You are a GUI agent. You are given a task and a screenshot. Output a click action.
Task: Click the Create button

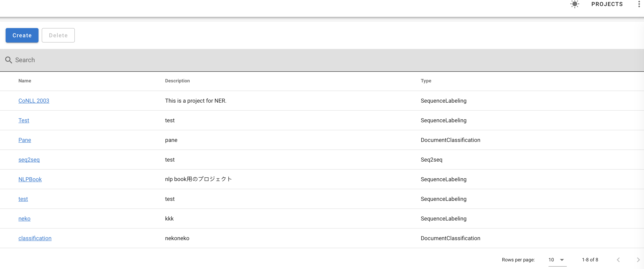(22, 35)
